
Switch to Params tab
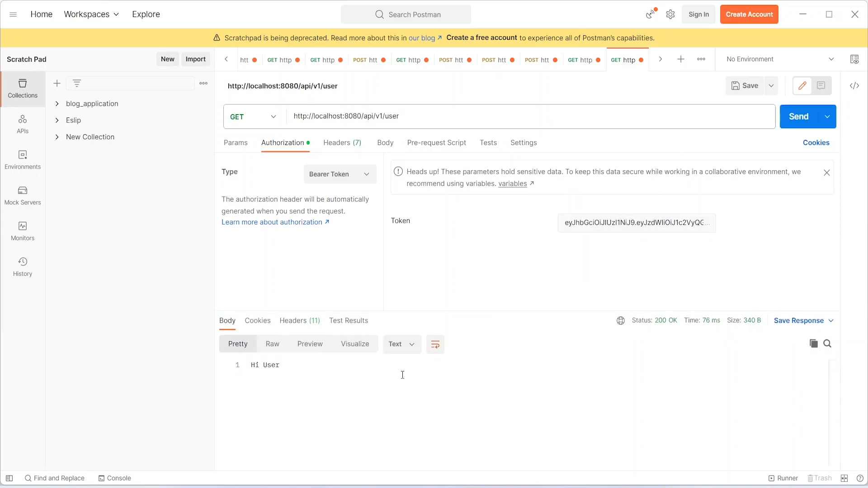pos(236,142)
